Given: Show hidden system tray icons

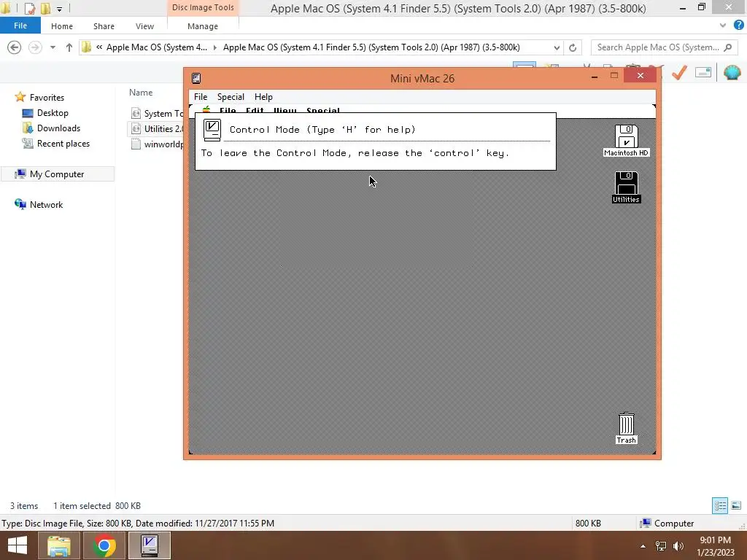Looking at the screenshot, I should pos(643,546).
